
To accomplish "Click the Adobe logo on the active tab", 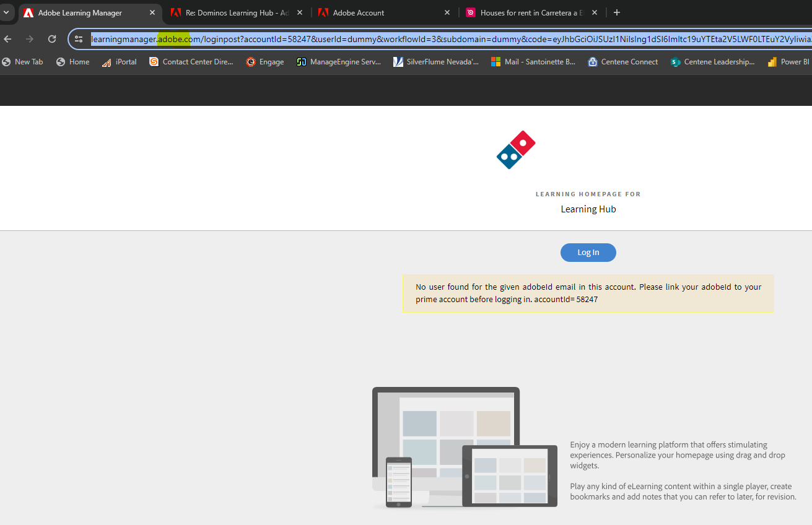I will tap(28, 12).
